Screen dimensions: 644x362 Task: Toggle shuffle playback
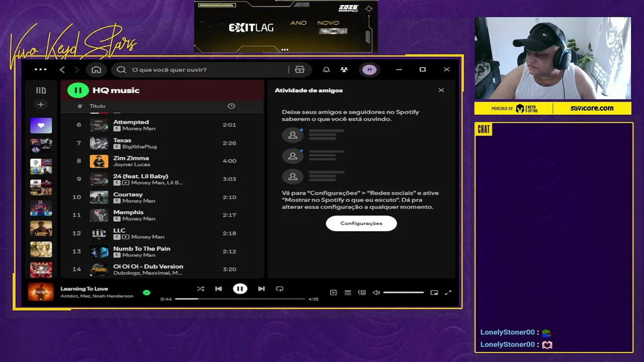pyautogui.click(x=201, y=289)
